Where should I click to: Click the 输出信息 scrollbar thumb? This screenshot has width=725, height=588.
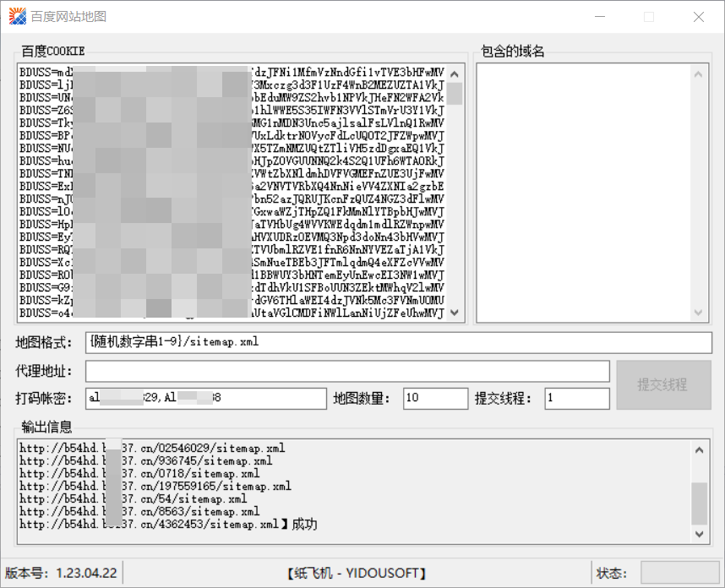(x=699, y=503)
